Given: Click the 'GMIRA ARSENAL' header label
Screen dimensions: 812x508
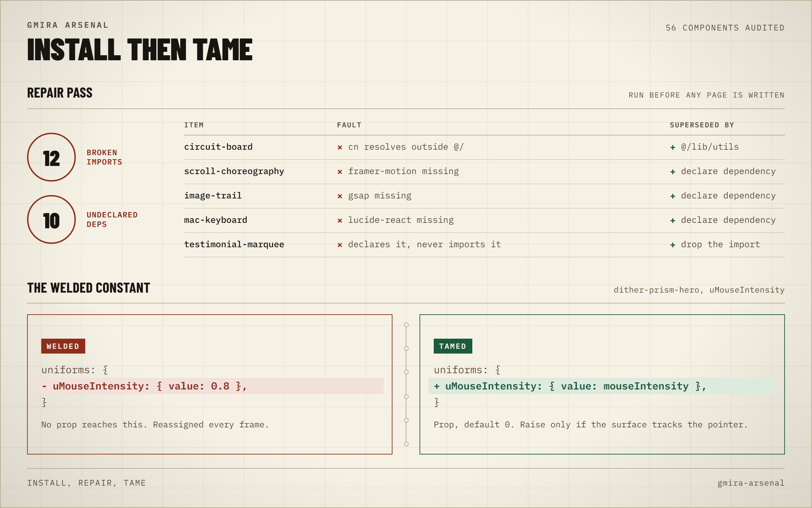Looking at the screenshot, I should point(68,25).
